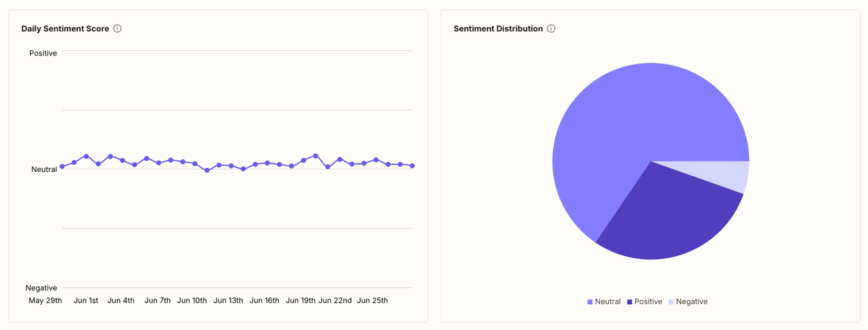This screenshot has height=330, width=868.
Task: Select the Jun 13th x-axis label
Action: (228, 301)
